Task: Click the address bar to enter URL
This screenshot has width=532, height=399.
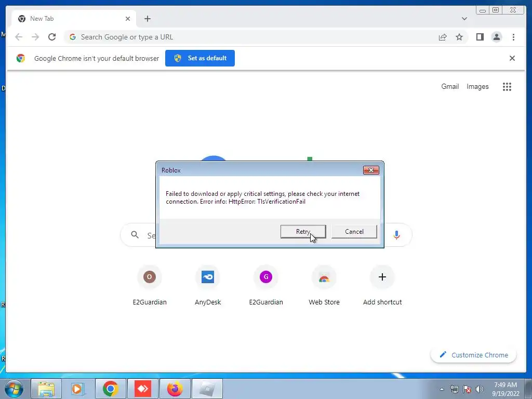Action: [251, 37]
